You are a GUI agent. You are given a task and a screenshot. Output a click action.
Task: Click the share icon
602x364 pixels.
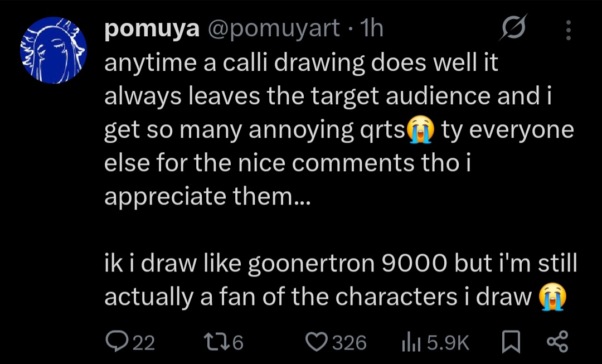click(x=558, y=342)
